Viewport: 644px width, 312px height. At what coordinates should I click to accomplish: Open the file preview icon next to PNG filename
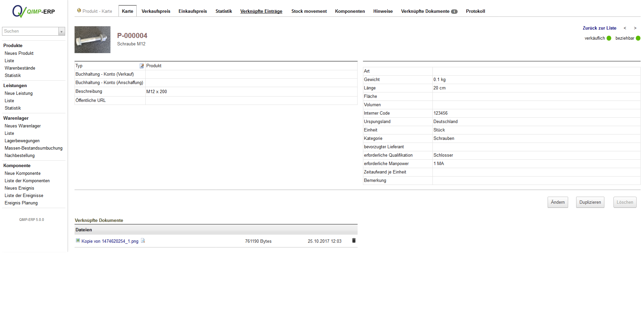pos(143,241)
